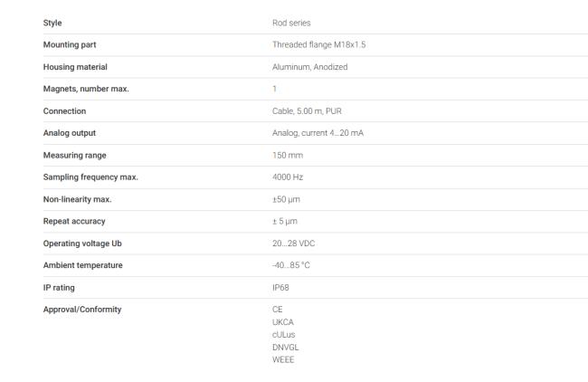
Task: Click the 'DNVGL' approval entry
Action: [x=285, y=346]
